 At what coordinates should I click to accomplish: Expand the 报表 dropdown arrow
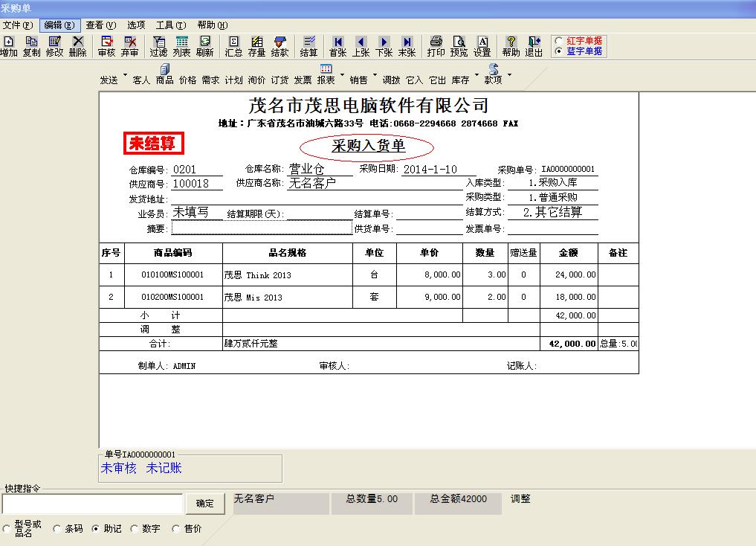[343, 75]
